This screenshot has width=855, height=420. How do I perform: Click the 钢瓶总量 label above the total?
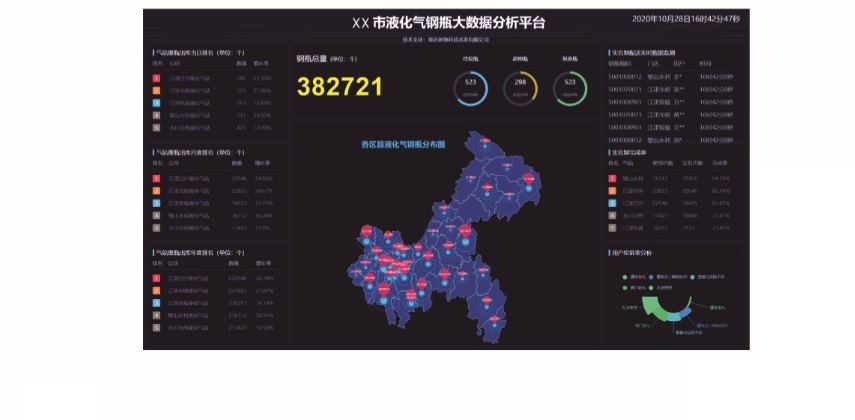click(x=311, y=59)
